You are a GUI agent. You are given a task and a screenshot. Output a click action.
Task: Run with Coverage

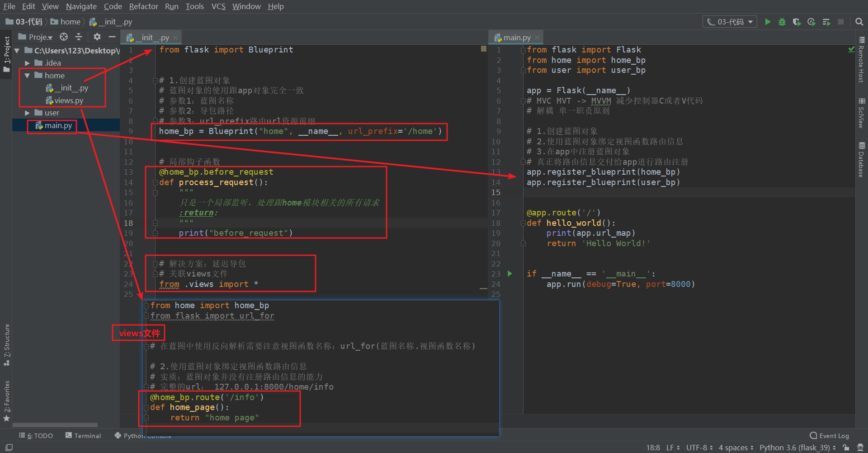pos(797,21)
